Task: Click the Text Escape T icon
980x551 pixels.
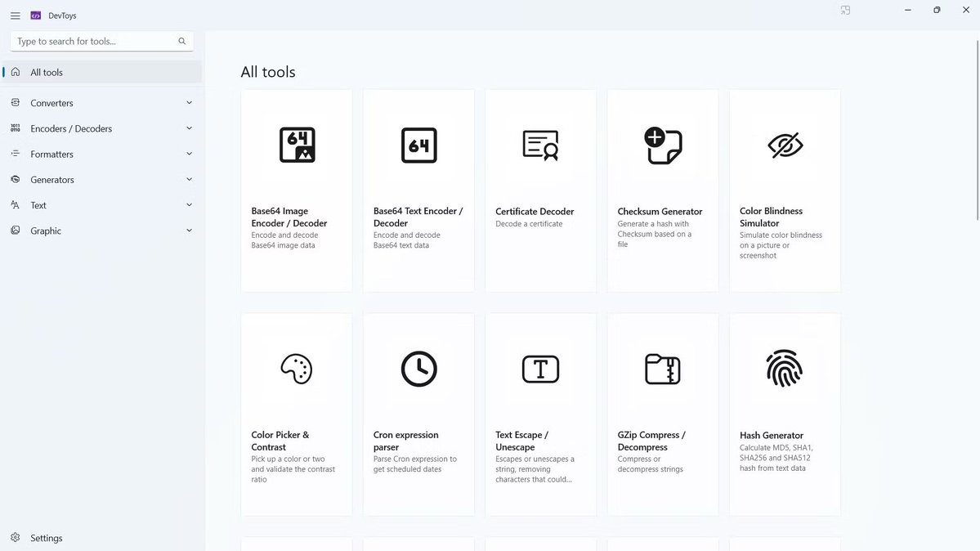Action: point(540,369)
